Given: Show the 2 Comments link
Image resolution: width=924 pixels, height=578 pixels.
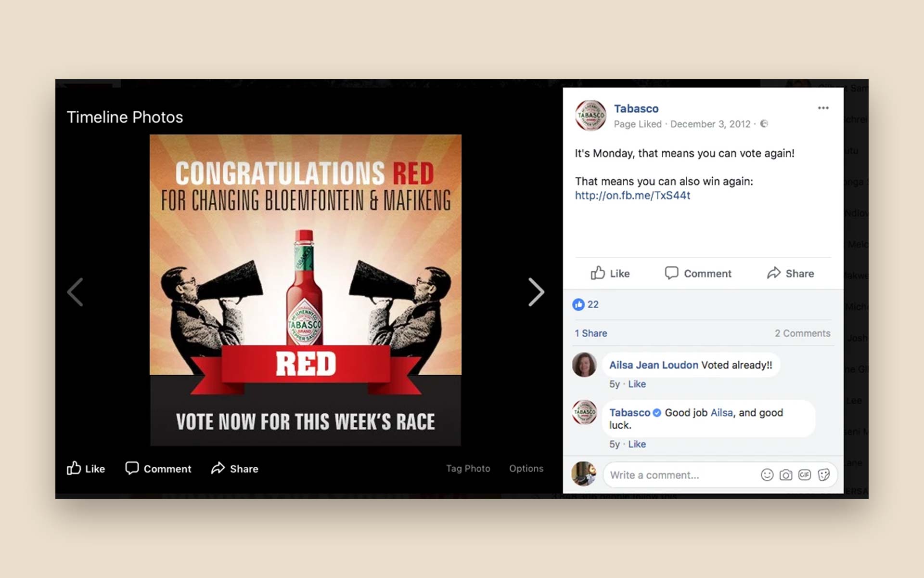Looking at the screenshot, I should click(x=802, y=333).
